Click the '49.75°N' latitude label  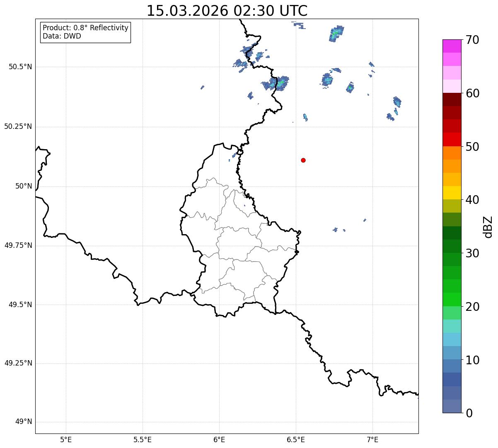coord(18,245)
